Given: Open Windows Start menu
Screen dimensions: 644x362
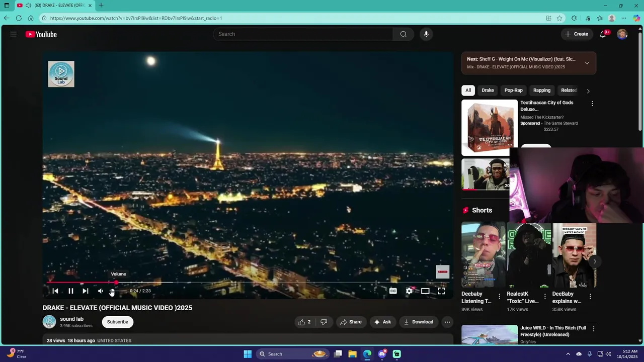Looking at the screenshot, I should [x=248, y=354].
